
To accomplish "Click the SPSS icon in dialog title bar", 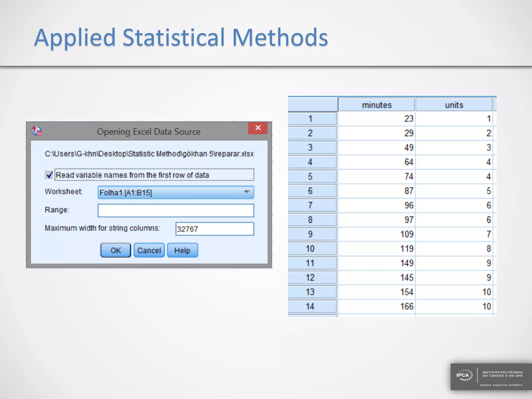I will 37,131.
